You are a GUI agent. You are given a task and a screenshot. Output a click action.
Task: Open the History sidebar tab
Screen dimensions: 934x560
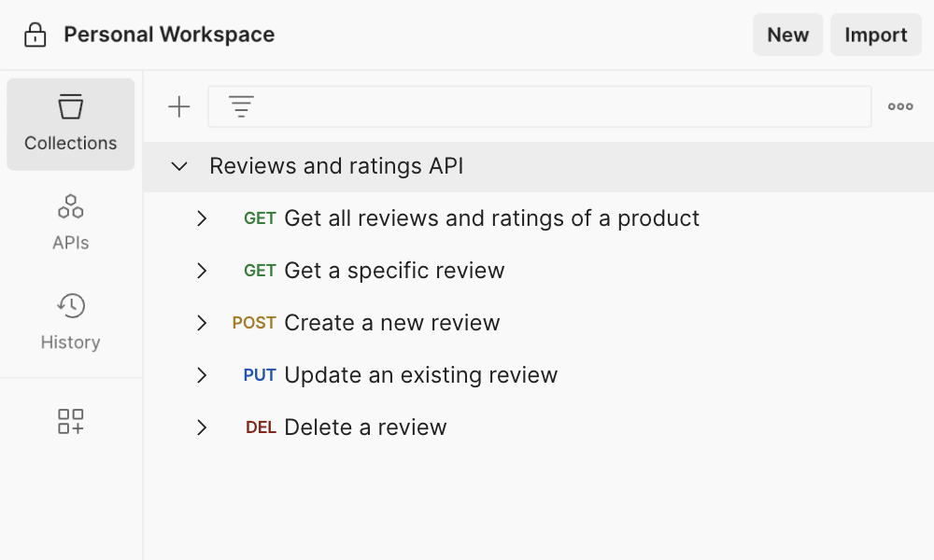coord(71,322)
